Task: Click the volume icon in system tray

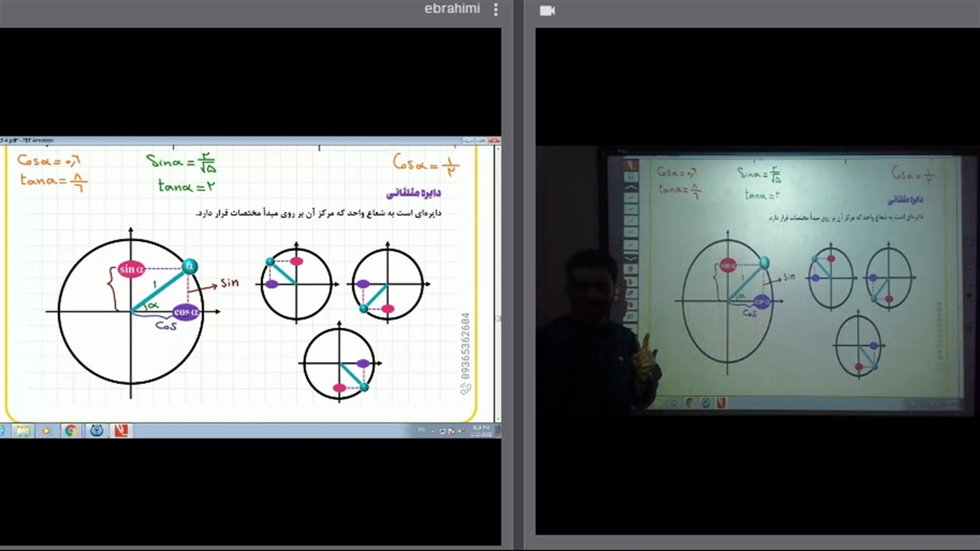Action: click(x=460, y=431)
